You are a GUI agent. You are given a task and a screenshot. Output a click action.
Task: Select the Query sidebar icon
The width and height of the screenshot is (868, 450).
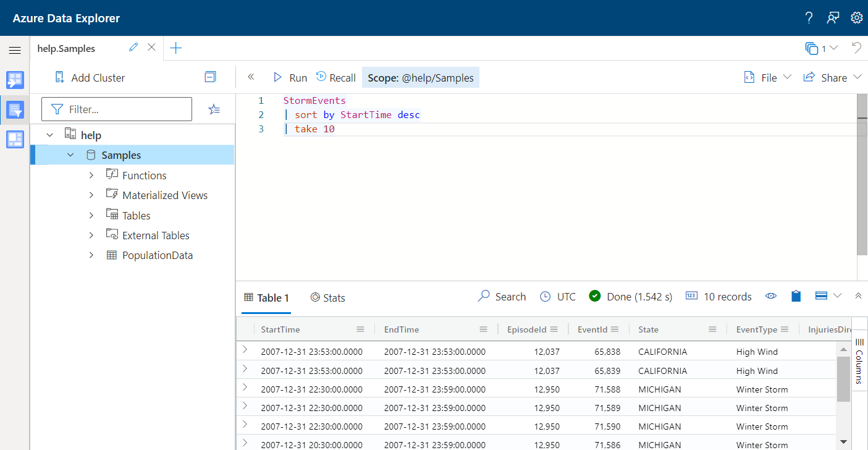15,110
